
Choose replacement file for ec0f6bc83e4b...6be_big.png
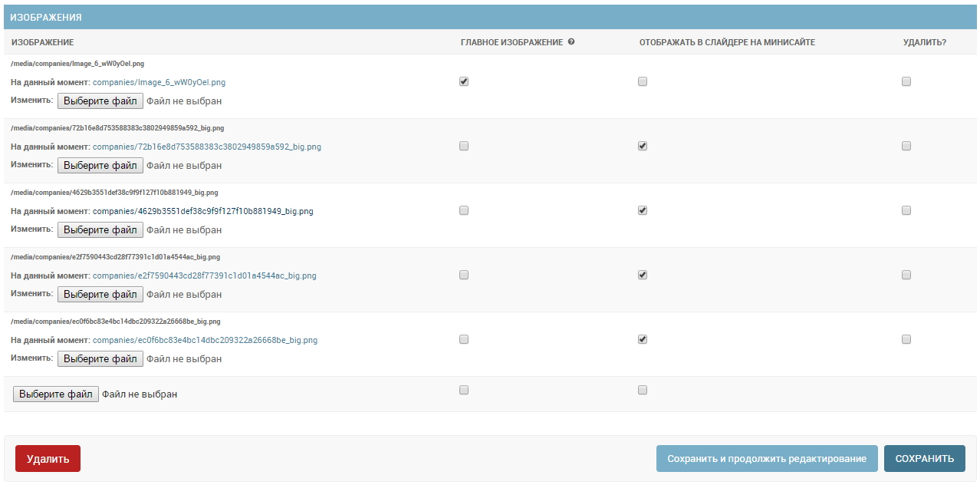click(x=100, y=358)
